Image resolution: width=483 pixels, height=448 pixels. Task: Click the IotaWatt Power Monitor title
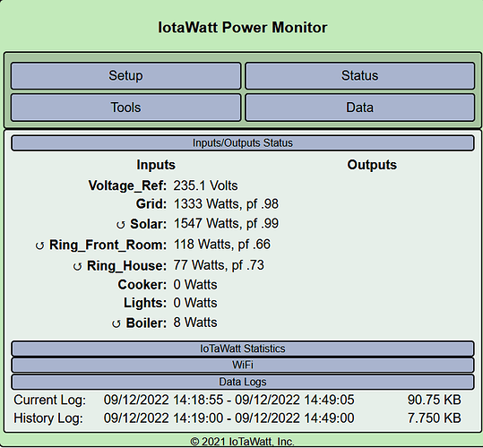coord(243,28)
